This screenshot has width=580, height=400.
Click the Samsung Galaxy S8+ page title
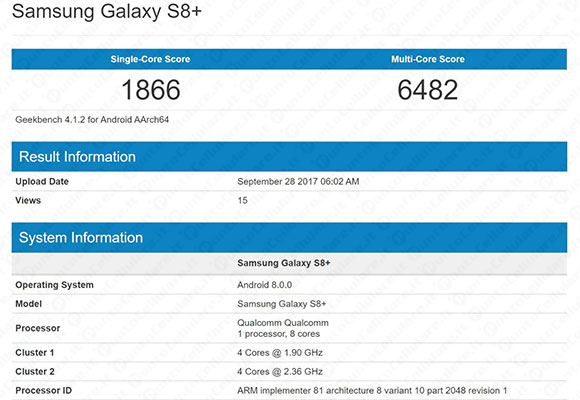107,11
